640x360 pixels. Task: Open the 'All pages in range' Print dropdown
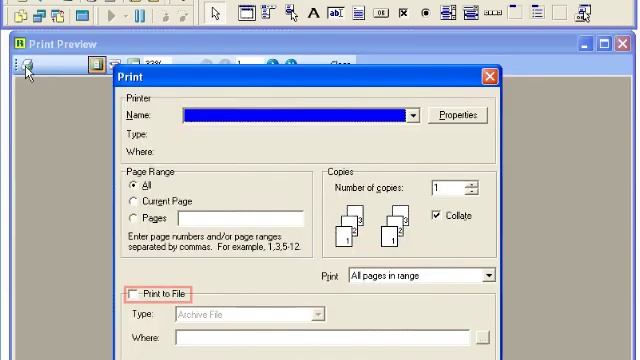[489, 276]
